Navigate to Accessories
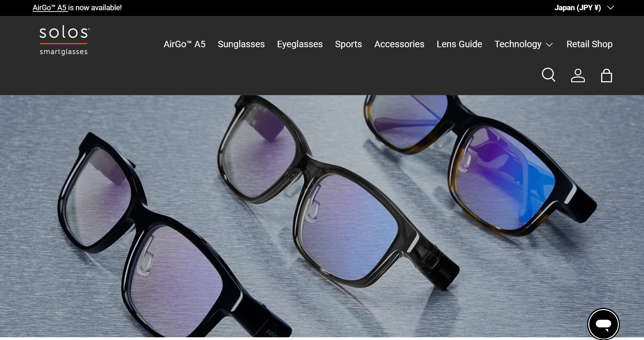Screen dimensions: 644x340 point(399,44)
